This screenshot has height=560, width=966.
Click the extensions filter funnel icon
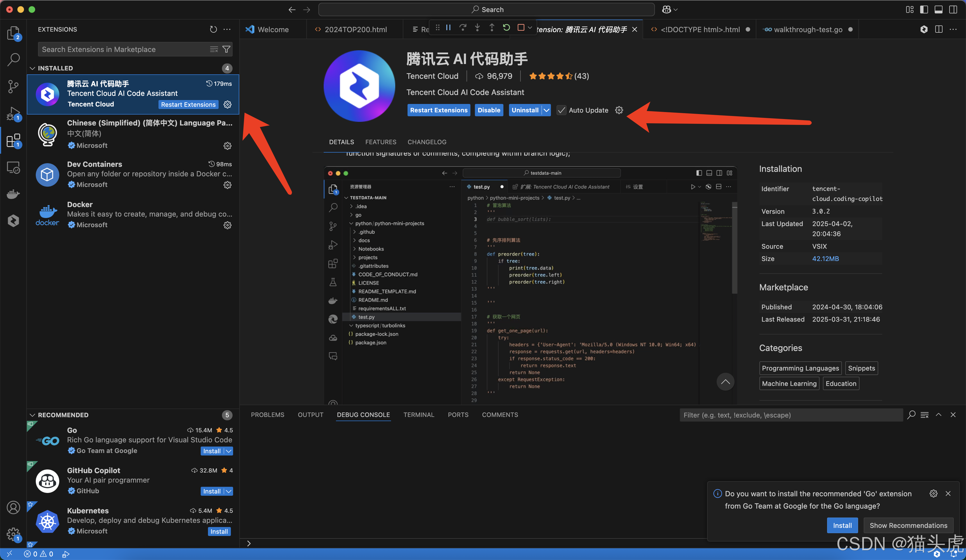pyautogui.click(x=227, y=49)
